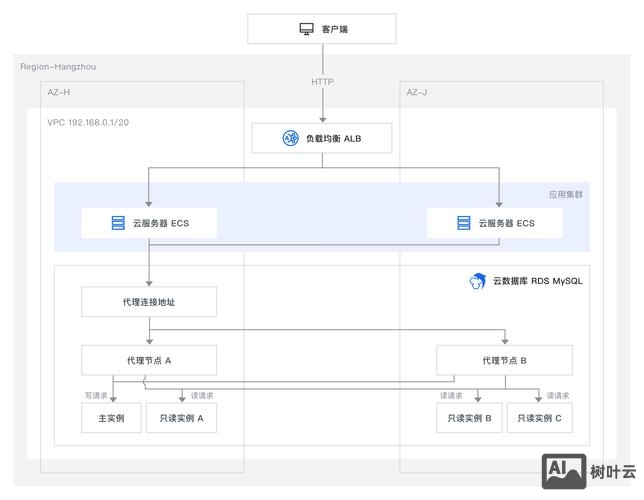Screen dimensions: 644x500
Task: Click the VPC 192.168.0.1/20 label
Action: click(87, 121)
